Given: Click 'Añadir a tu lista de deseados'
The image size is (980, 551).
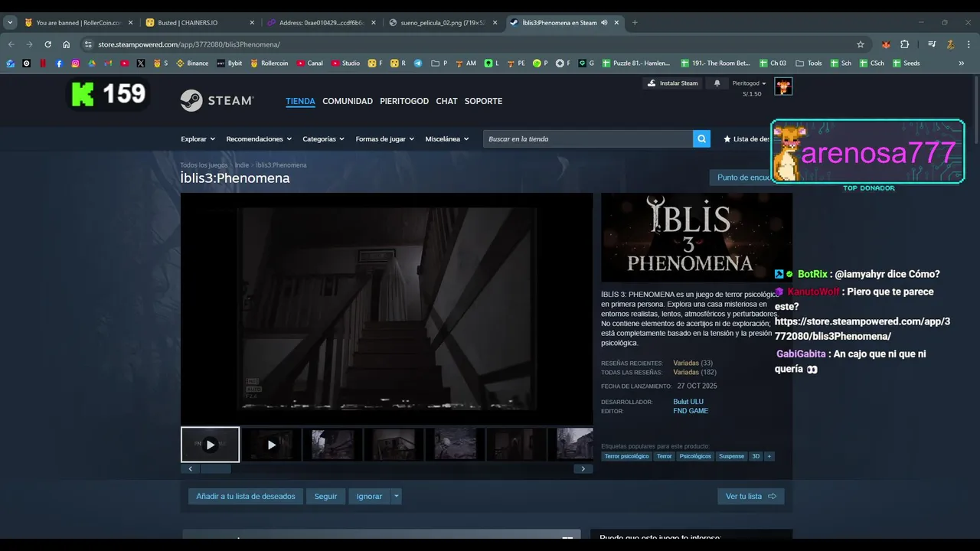Looking at the screenshot, I should tap(246, 496).
